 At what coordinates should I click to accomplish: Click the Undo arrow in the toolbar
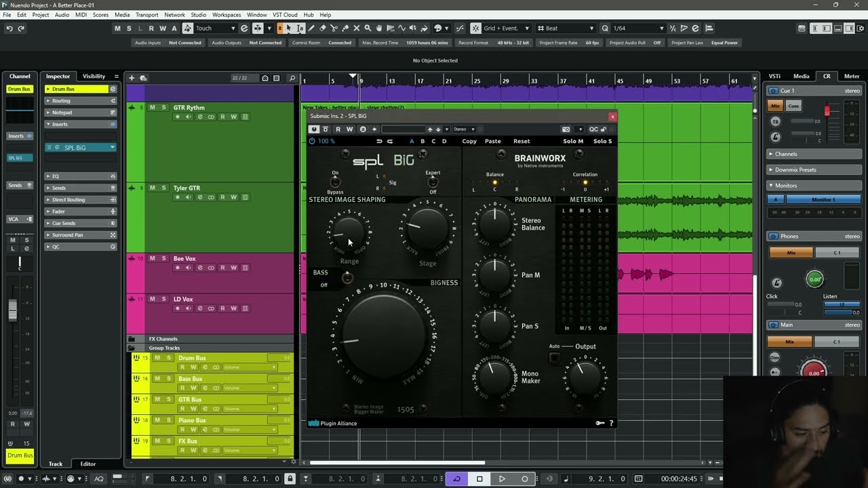pyautogui.click(x=9, y=28)
